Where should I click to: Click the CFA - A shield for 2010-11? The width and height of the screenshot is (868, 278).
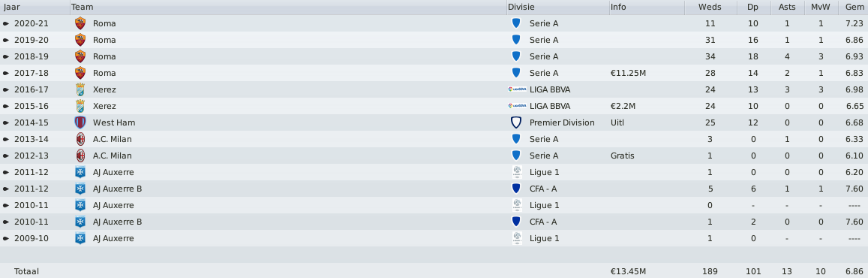tap(516, 222)
